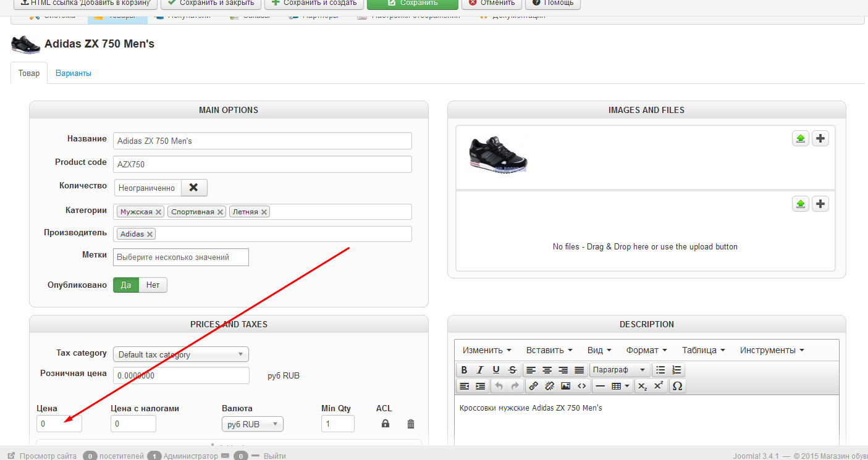Click the green Сохранить button
This screenshot has height=460, width=868.
pos(413,4)
